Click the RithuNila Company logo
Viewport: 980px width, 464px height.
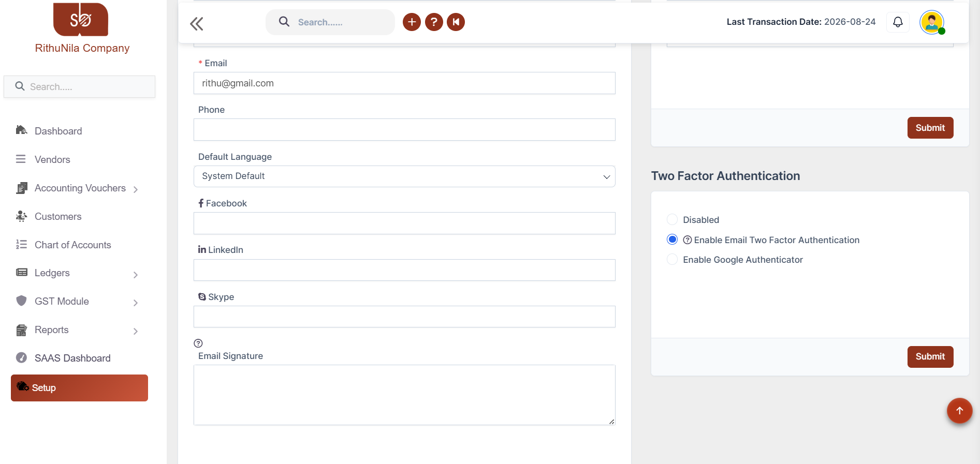click(81, 19)
